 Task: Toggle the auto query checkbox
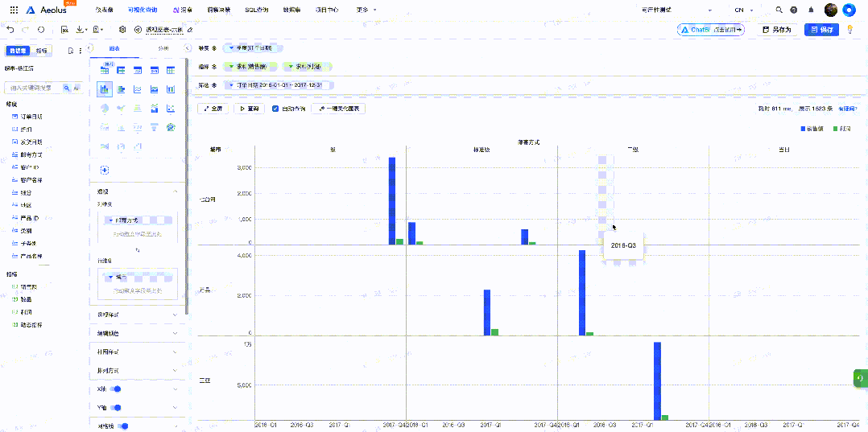coord(275,109)
